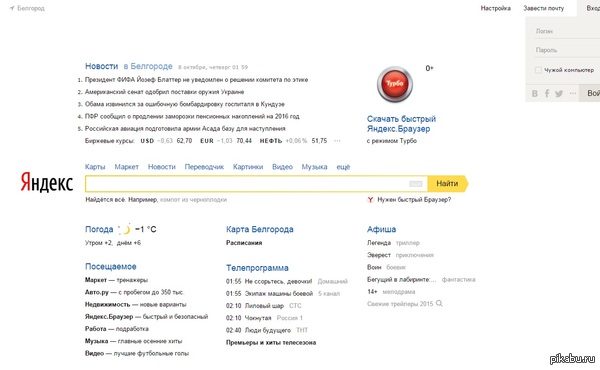Click the red Turbo button icon

(395, 84)
